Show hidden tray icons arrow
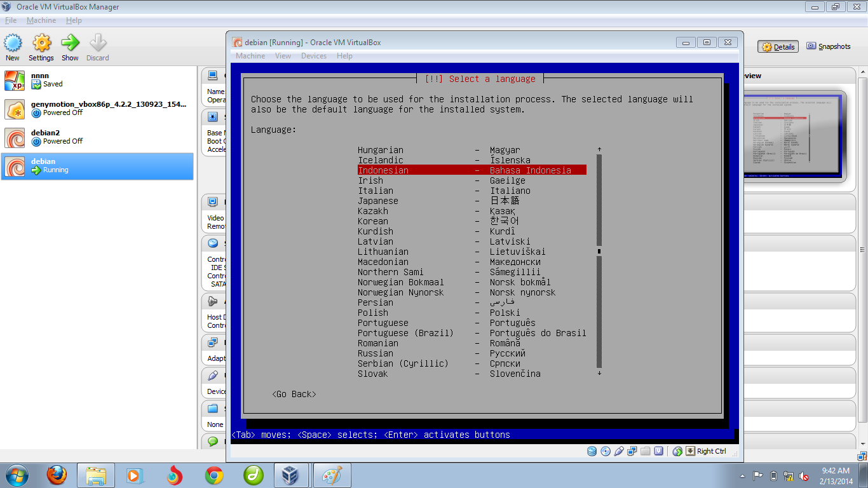868x488 pixels. coord(743,475)
